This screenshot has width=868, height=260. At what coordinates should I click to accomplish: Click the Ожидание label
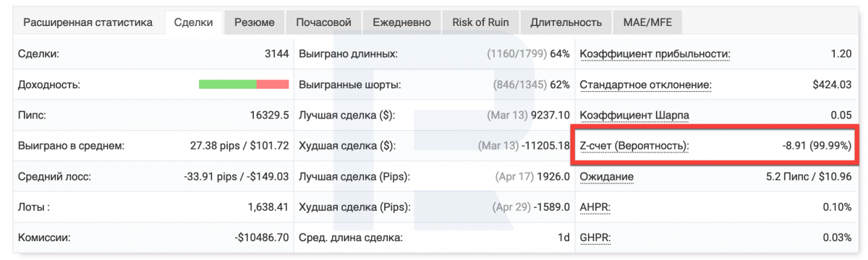pos(607,177)
